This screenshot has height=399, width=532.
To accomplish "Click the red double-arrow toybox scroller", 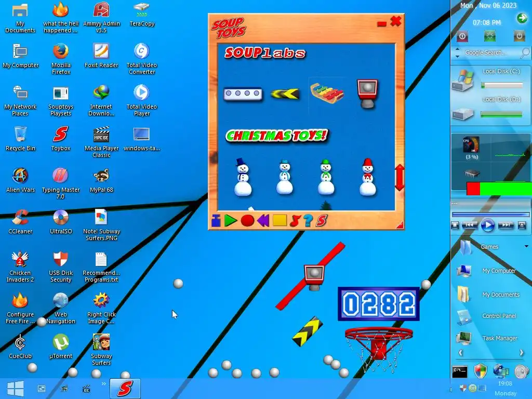I will click(400, 178).
